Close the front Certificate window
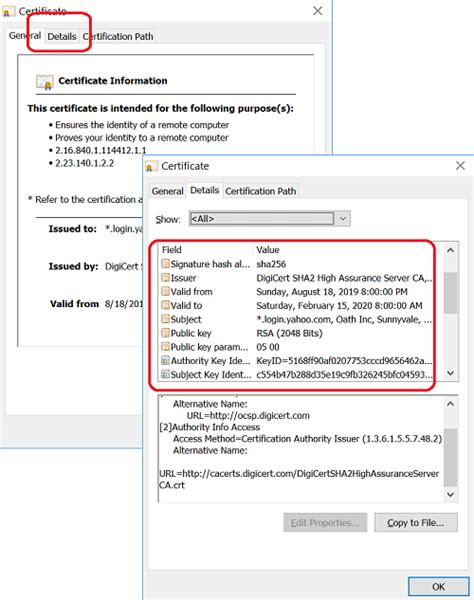The width and height of the screenshot is (474, 600). point(460,166)
